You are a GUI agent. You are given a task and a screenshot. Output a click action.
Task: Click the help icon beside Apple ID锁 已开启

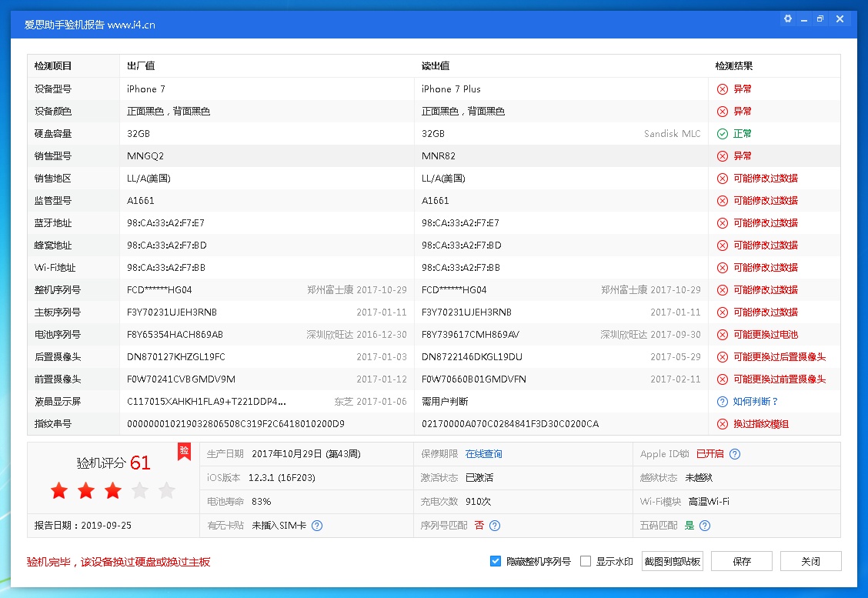click(x=735, y=454)
